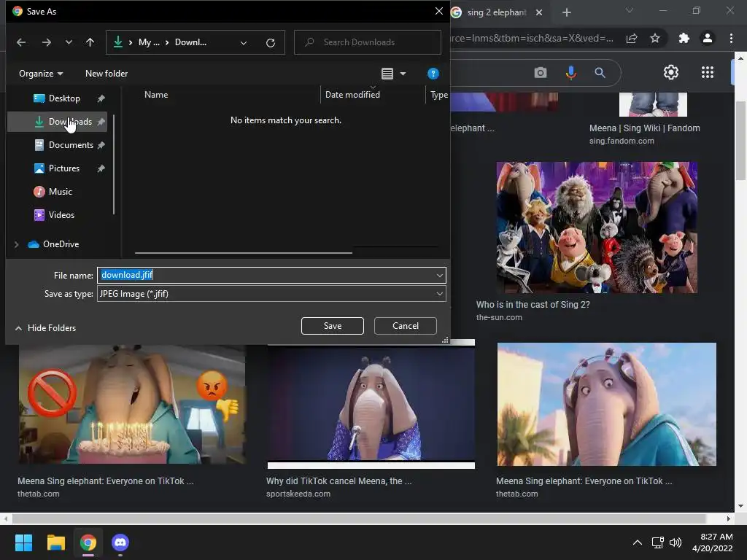Open recent locations dropdown arrow
This screenshot has height=560, width=747.
pos(69,42)
